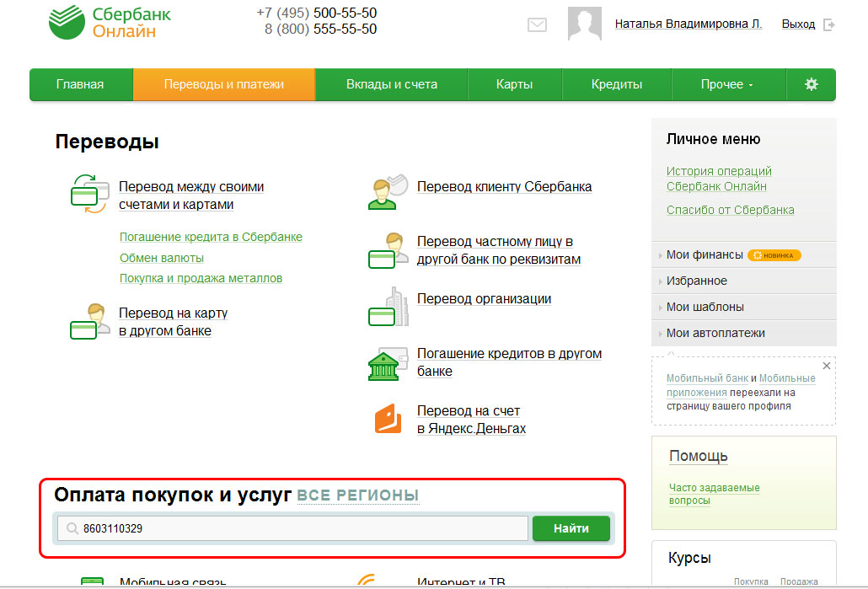The height and width of the screenshot is (589, 868).
Task: Open the Кредиты tab
Action: (x=617, y=84)
